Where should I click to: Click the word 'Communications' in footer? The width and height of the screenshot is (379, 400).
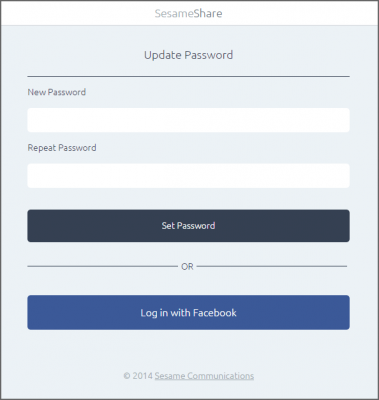(x=220, y=376)
